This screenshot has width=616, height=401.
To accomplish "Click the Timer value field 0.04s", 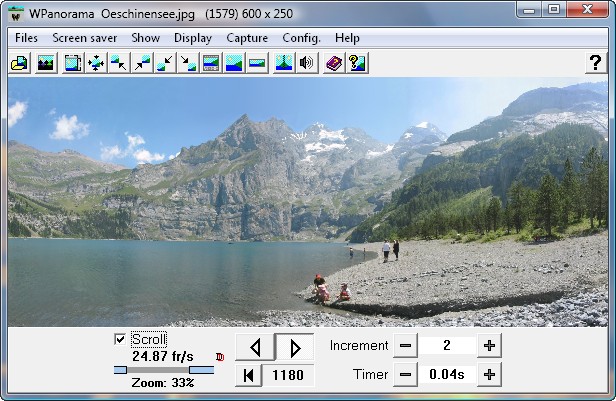I will pos(447,375).
